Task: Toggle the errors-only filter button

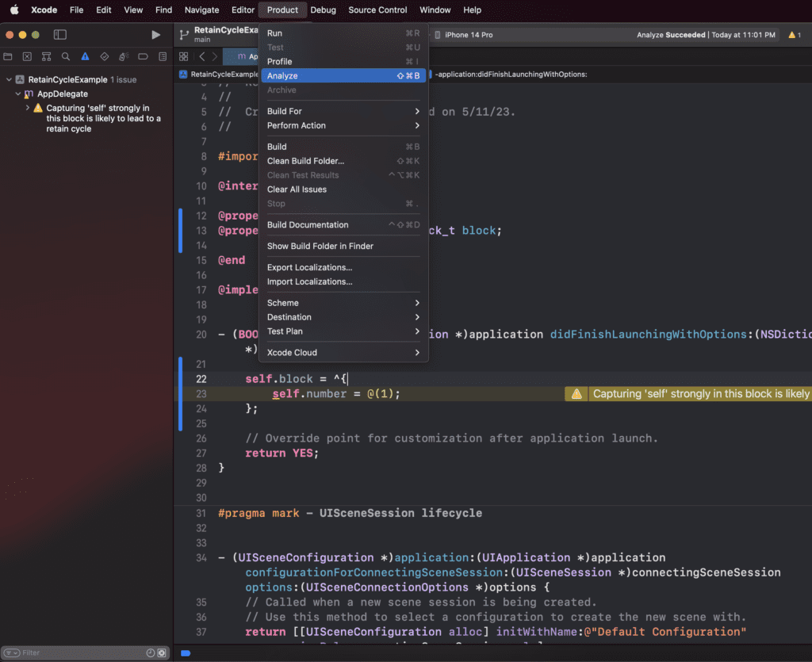Action: (x=162, y=652)
